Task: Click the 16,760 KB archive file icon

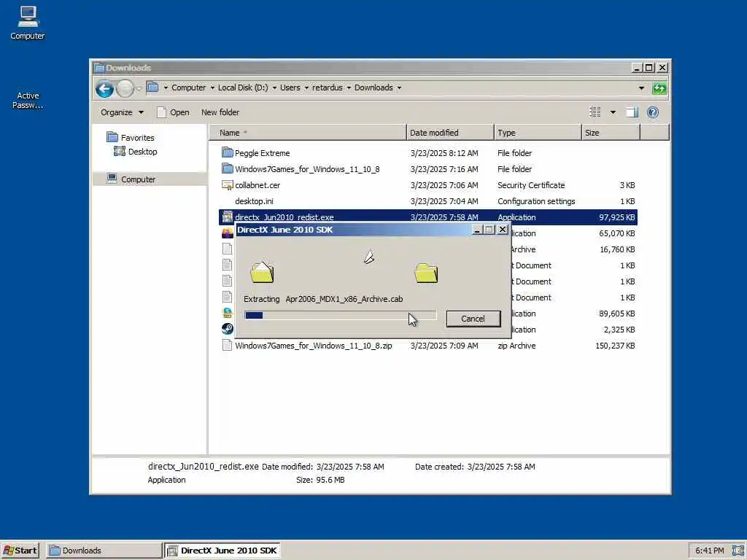Action: (x=228, y=249)
